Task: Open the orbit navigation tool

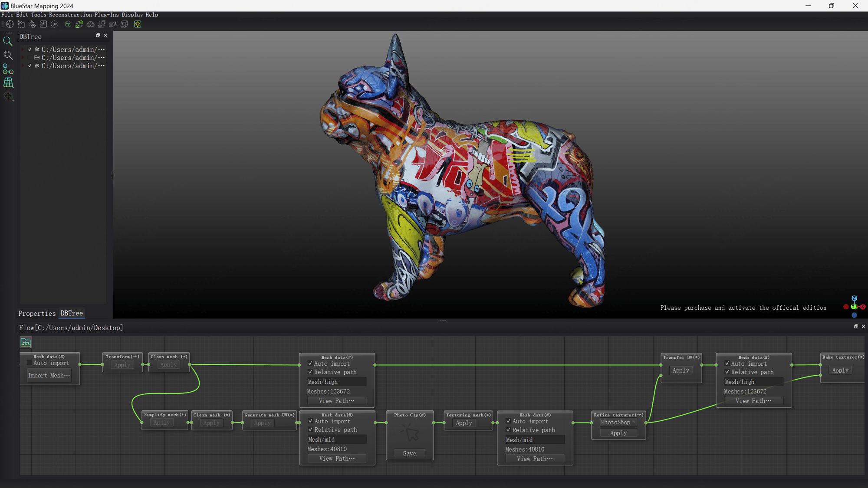Action: (x=10, y=24)
